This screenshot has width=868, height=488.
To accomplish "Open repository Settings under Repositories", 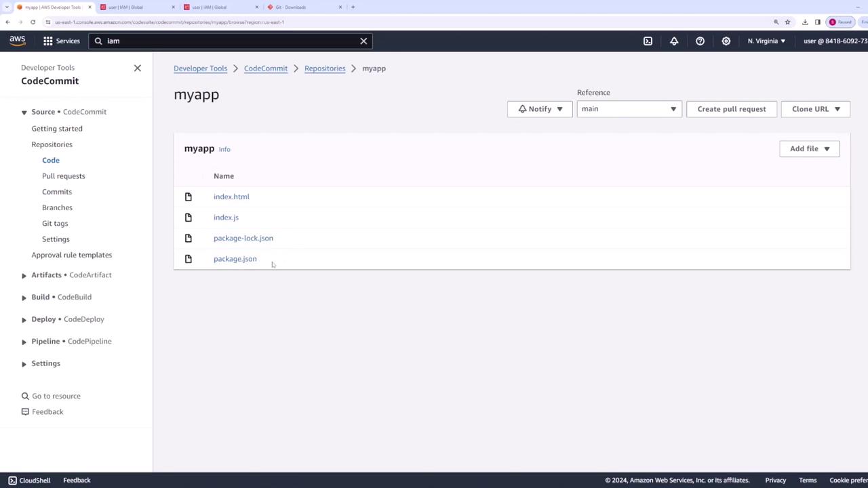I will coord(56,239).
